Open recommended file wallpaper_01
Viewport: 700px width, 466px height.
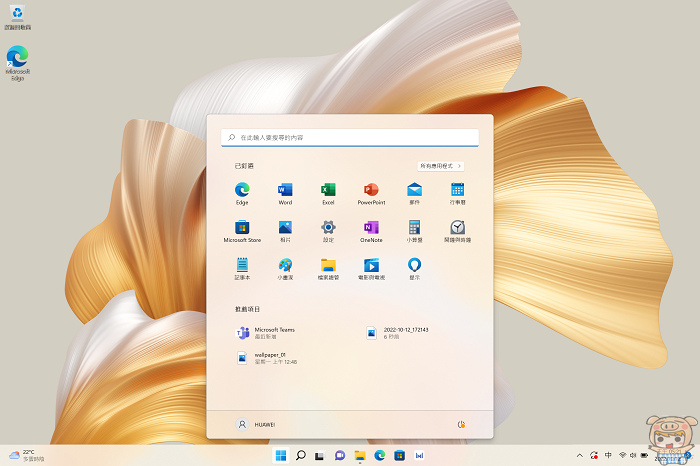pyautogui.click(x=268, y=357)
